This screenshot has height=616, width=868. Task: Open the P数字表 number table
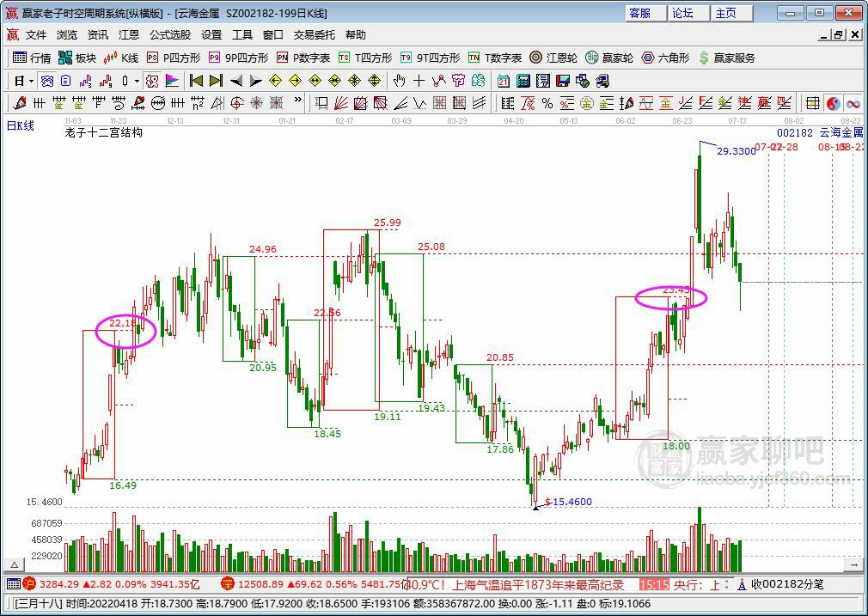[x=303, y=58]
